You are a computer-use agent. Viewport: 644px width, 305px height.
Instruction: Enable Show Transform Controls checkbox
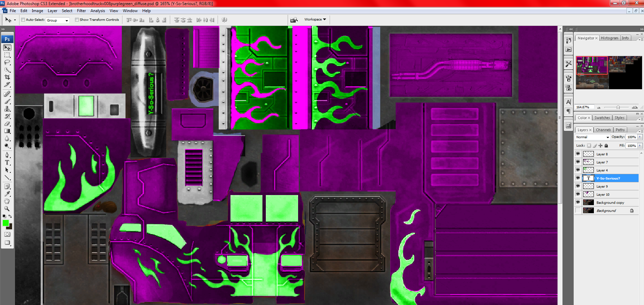click(x=77, y=20)
